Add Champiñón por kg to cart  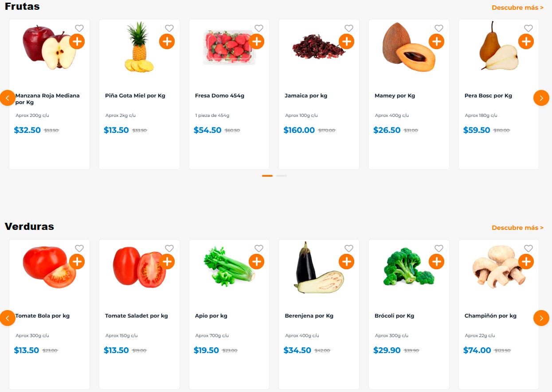(x=526, y=262)
